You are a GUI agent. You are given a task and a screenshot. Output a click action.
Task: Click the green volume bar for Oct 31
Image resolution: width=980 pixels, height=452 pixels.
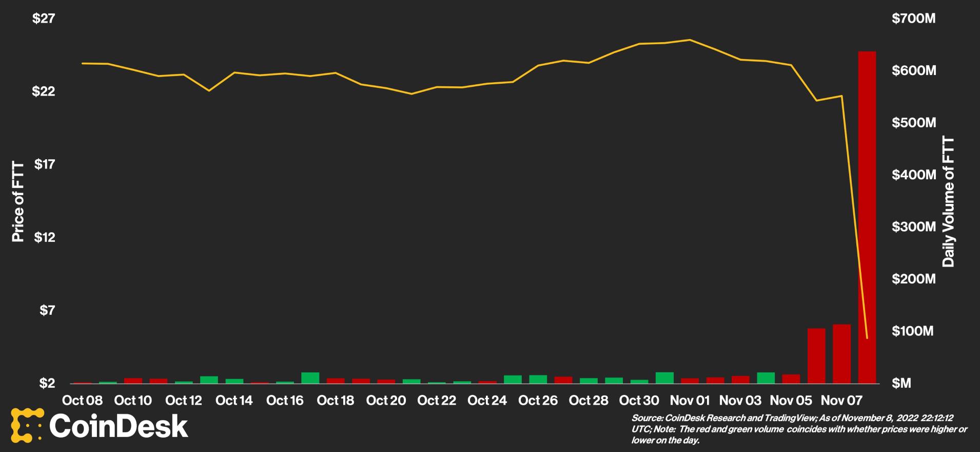pyautogui.click(x=664, y=378)
